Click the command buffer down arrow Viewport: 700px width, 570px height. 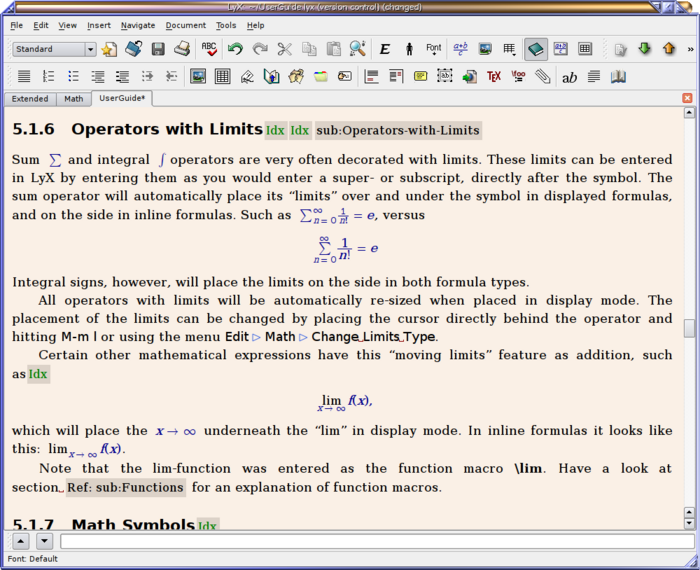click(x=44, y=541)
